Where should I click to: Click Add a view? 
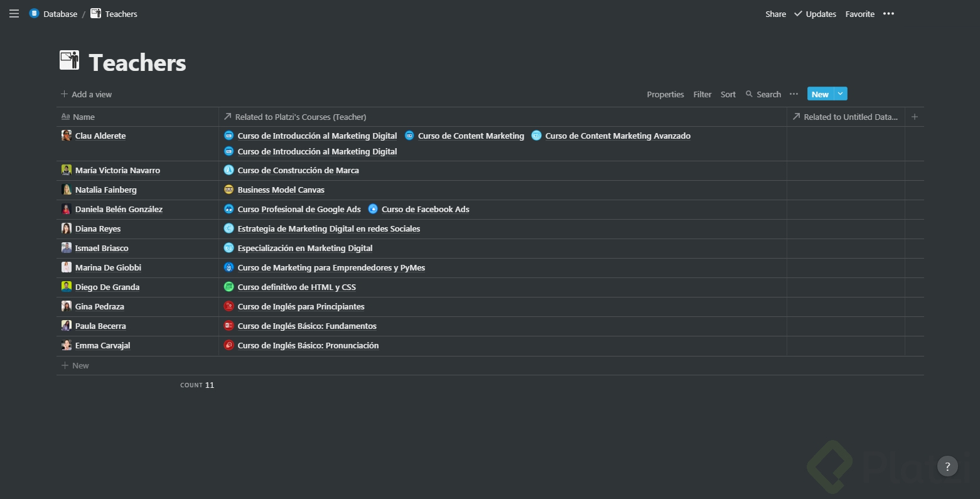(x=87, y=94)
